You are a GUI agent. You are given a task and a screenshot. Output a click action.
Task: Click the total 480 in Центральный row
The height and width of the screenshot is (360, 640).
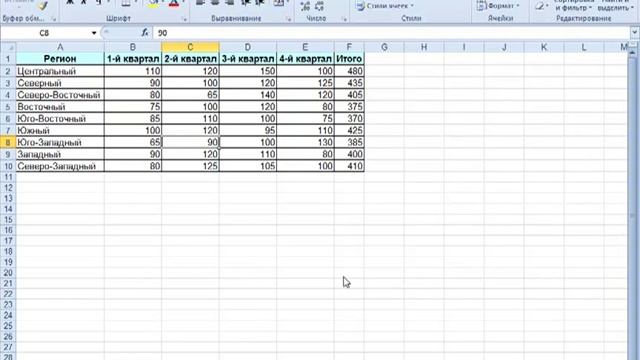tap(349, 71)
